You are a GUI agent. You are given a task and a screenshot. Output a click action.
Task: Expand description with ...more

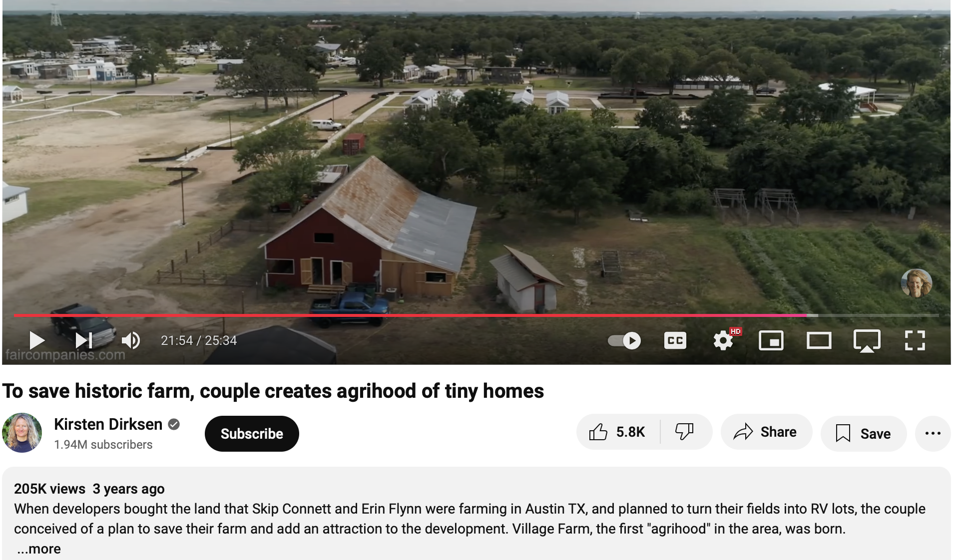pyautogui.click(x=38, y=549)
